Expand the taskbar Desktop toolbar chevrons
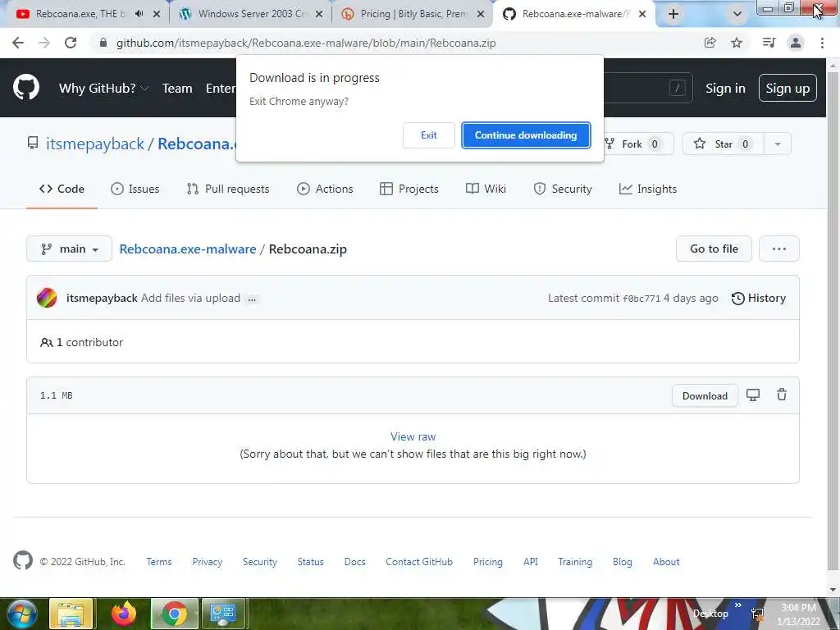840x630 pixels. click(x=738, y=605)
